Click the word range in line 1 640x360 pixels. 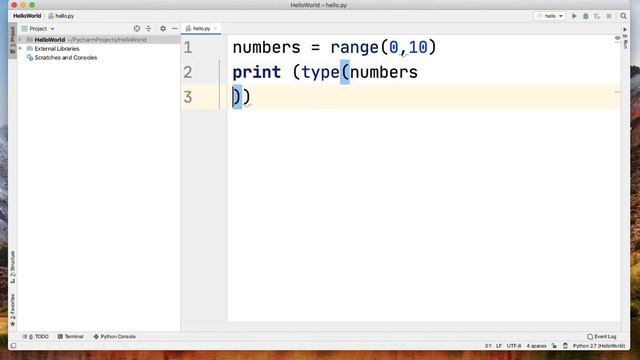tap(354, 48)
